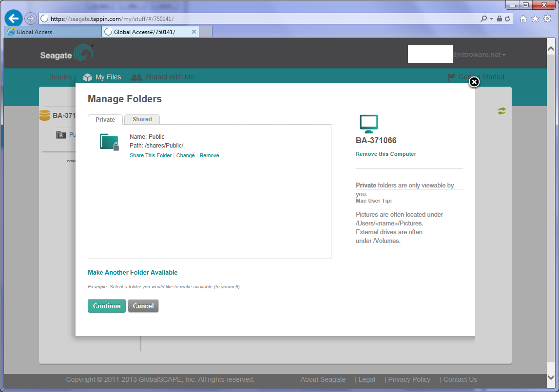Open a new blank browser tab

(x=206, y=32)
